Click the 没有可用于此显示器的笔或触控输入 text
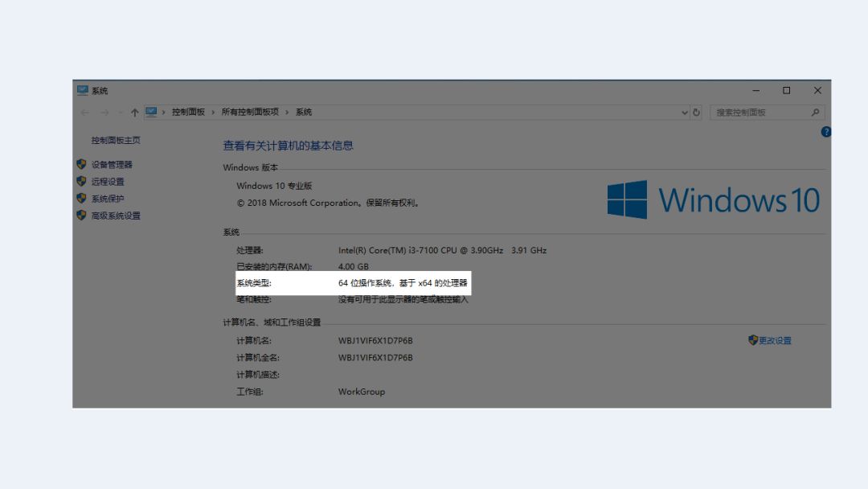The width and height of the screenshot is (868, 489). pos(403,300)
